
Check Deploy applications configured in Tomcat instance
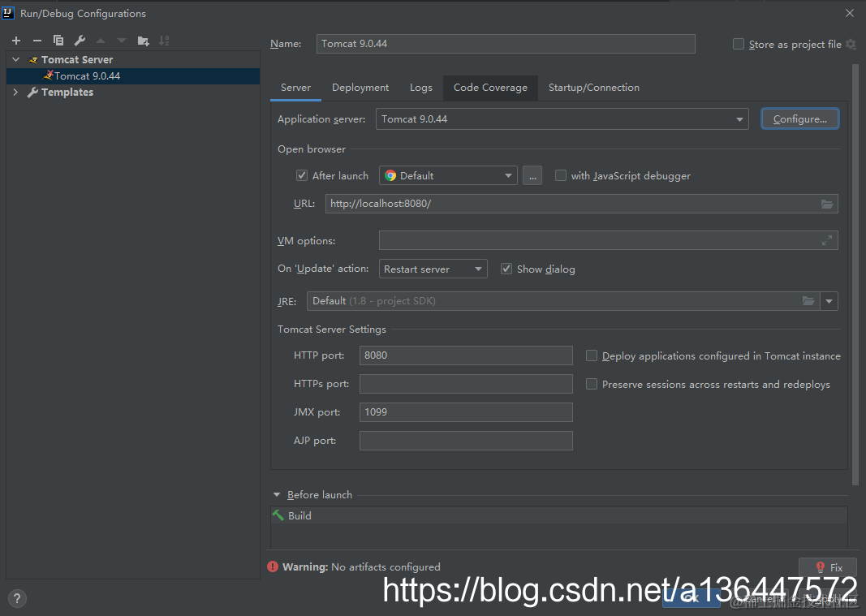pos(592,355)
